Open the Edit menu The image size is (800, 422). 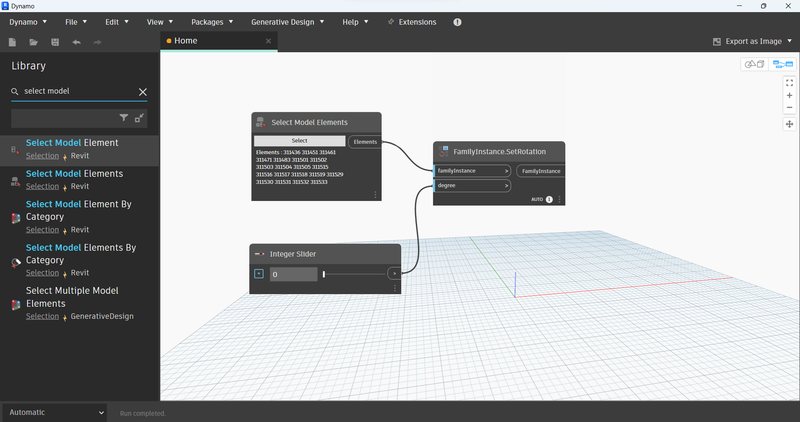(117, 22)
